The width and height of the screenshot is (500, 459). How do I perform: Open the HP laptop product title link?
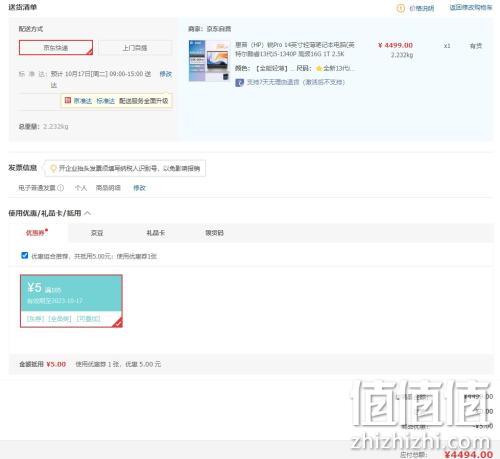pyautogui.click(x=295, y=49)
